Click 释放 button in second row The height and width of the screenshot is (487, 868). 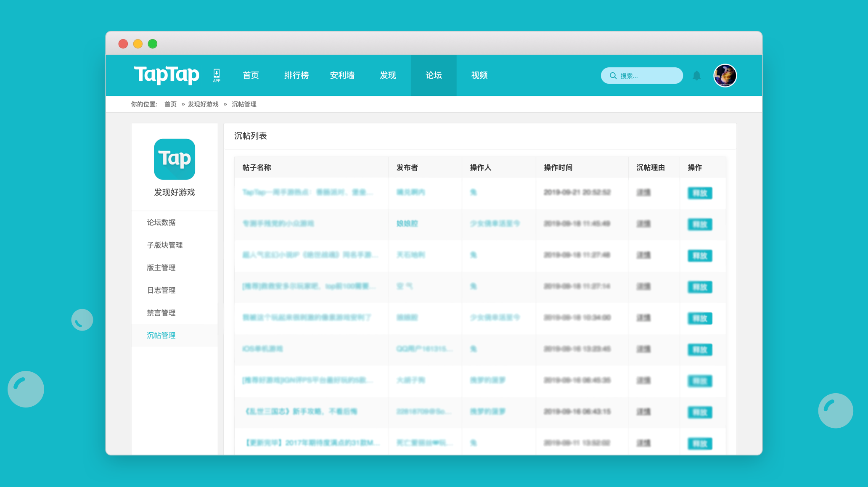click(700, 224)
